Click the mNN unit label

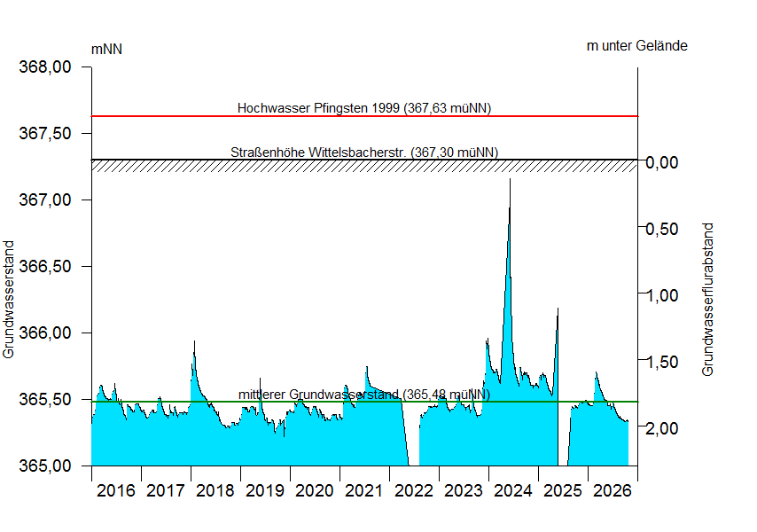(x=106, y=50)
